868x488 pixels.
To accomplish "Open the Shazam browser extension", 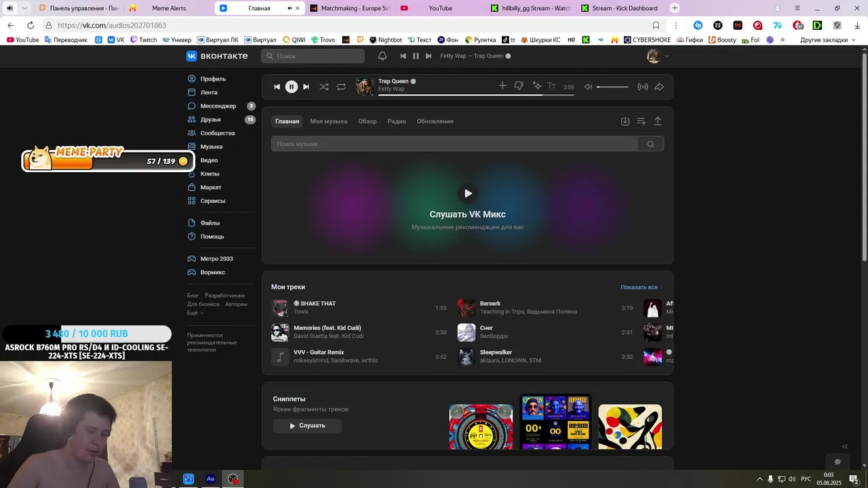I will click(x=698, y=25).
